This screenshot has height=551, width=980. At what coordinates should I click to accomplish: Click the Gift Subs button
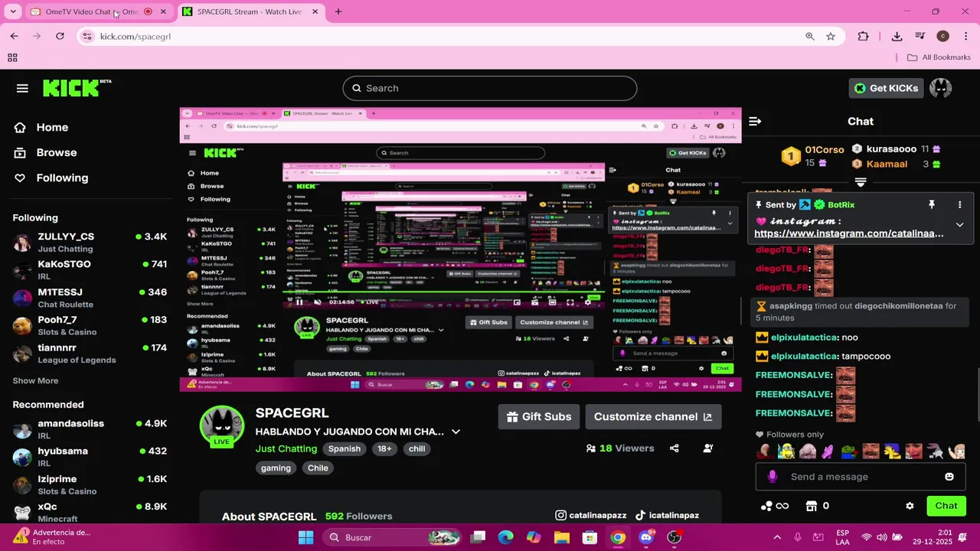[538, 416]
